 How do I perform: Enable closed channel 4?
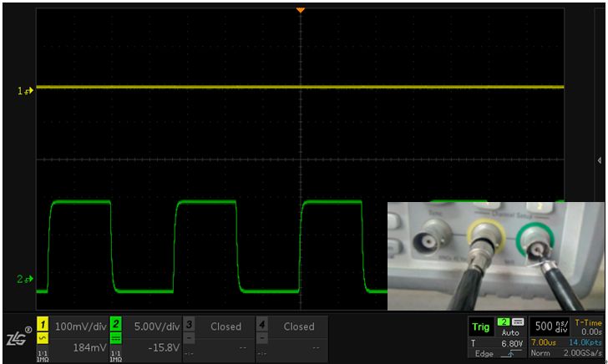[298, 326]
